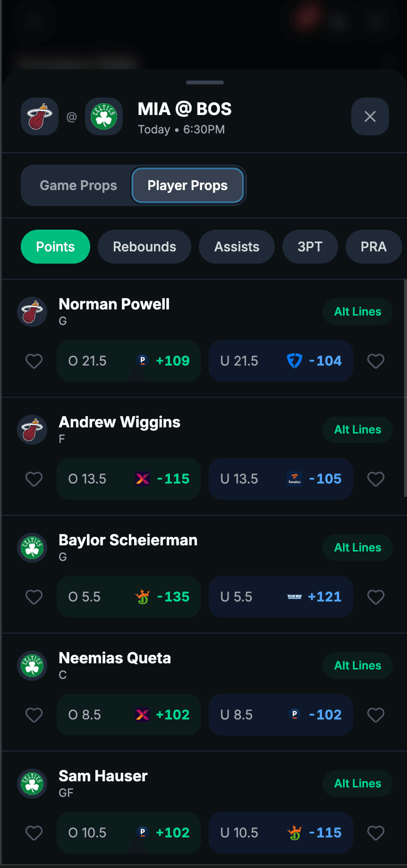Favorite Norman Powell's over bet with the heart

pyautogui.click(x=33, y=361)
